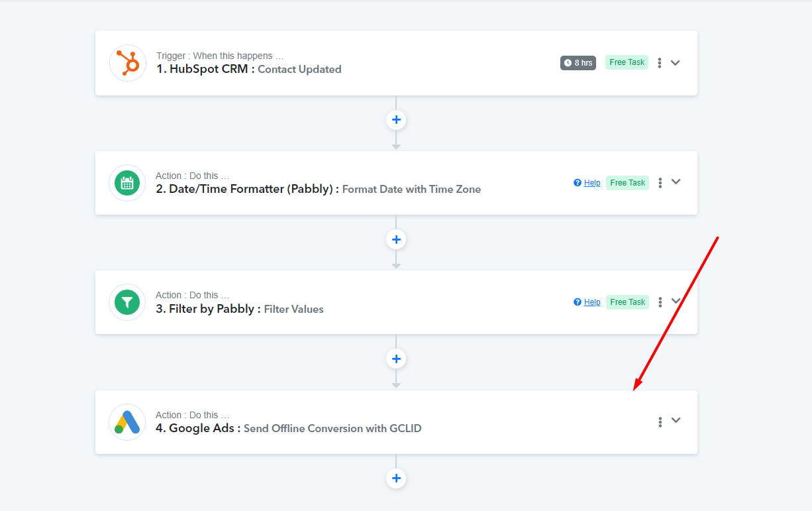
Task: Expand the Filter by Pabbly step chevron
Action: coord(676,301)
